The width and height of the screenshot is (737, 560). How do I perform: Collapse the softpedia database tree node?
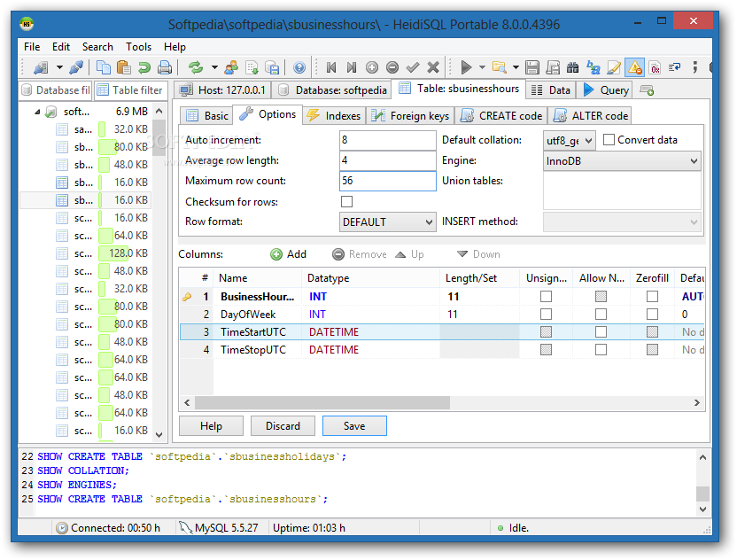pyautogui.click(x=37, y=112)
